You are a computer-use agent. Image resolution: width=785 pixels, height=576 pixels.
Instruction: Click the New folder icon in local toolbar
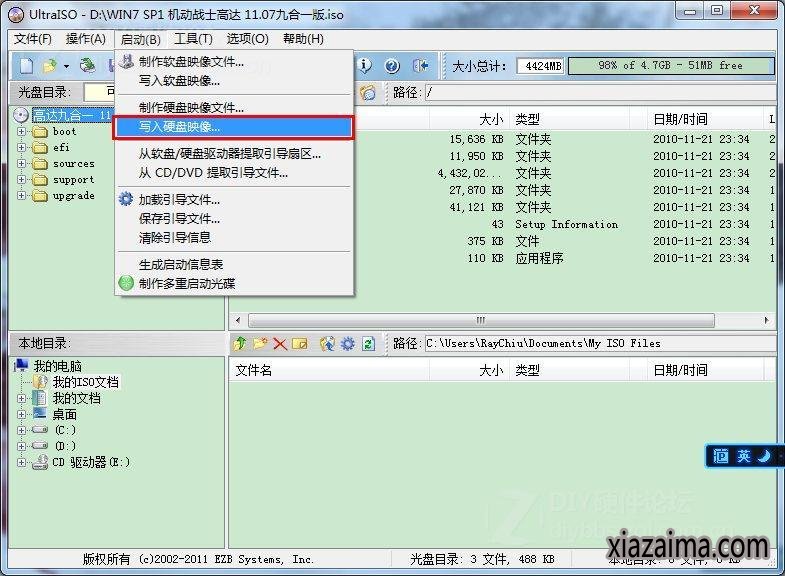pyautogui.click(x=260, y=344)
